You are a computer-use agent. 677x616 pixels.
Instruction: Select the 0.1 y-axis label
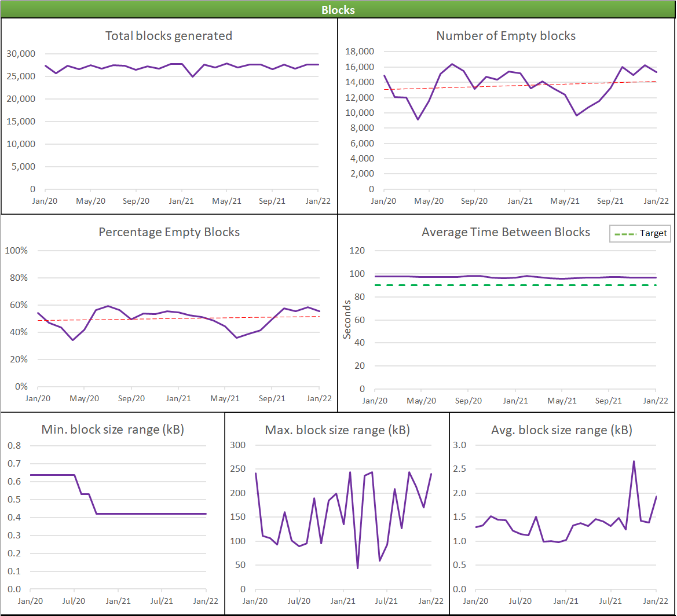14,571
